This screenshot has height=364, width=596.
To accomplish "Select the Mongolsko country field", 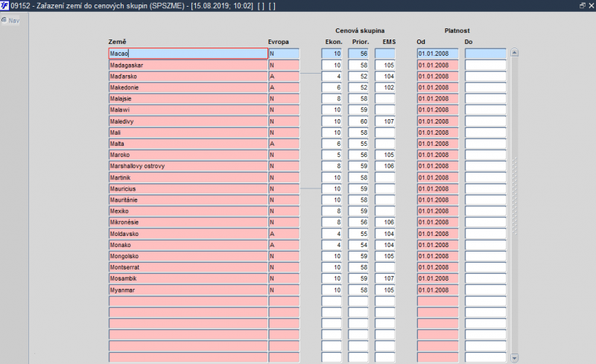I will (x=188, y=256).
